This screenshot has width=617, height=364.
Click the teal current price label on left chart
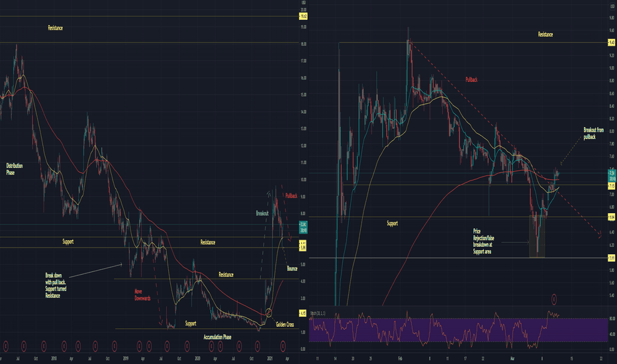tap(303, 227)
